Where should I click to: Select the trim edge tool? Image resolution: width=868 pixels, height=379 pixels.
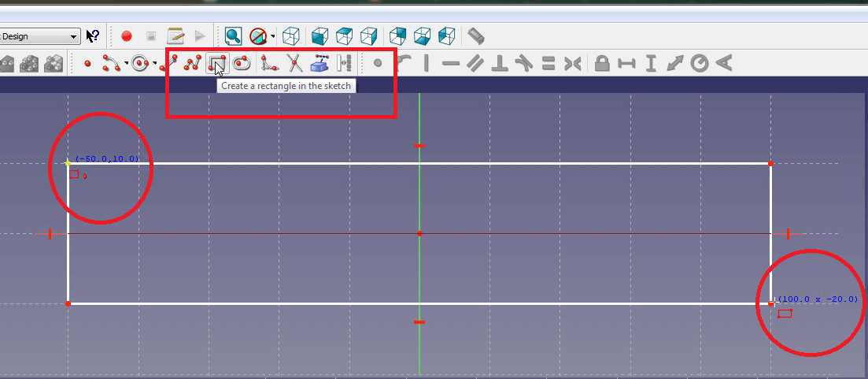pyautogui.click(x=295, y=63)
